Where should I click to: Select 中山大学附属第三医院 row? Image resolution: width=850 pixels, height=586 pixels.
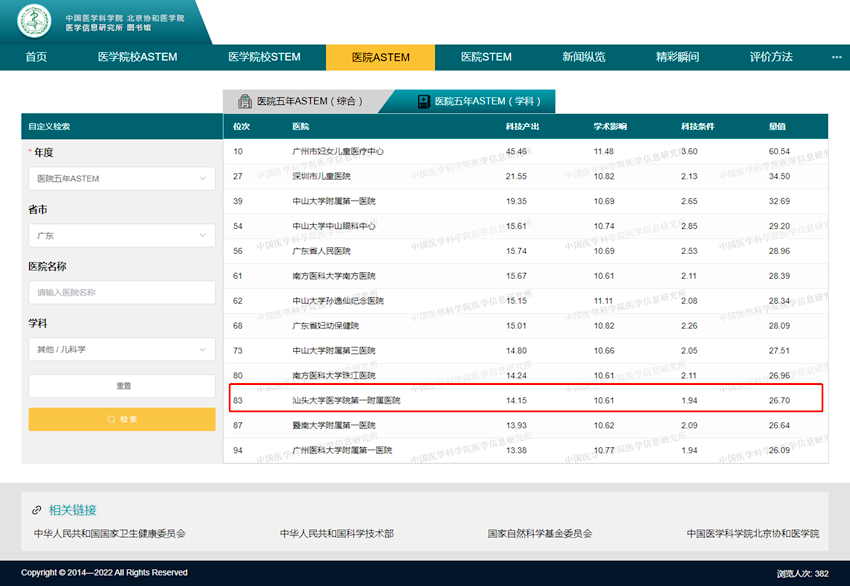pos(526,351)
